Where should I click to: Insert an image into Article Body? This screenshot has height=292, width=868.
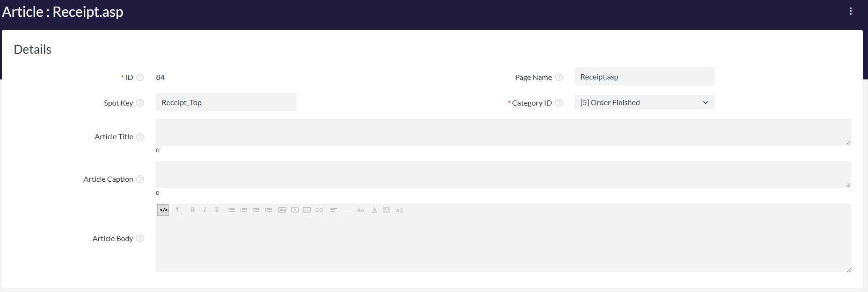coord(282,210)
